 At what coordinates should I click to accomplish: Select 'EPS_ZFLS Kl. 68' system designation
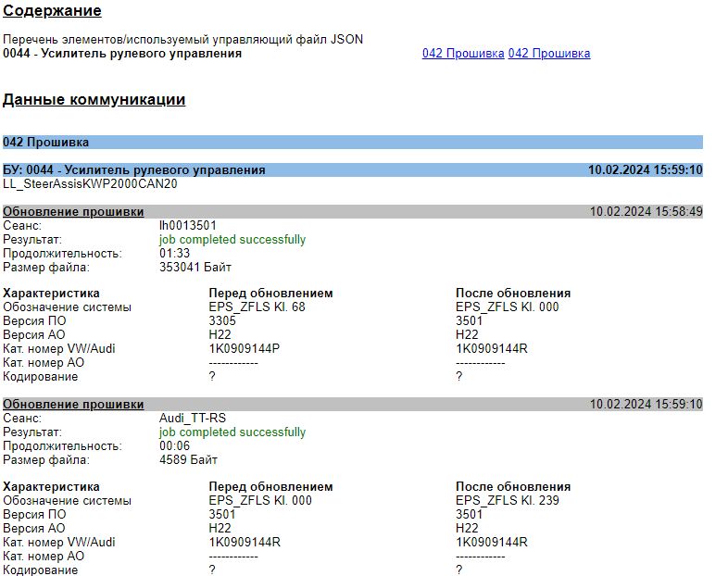257,307
